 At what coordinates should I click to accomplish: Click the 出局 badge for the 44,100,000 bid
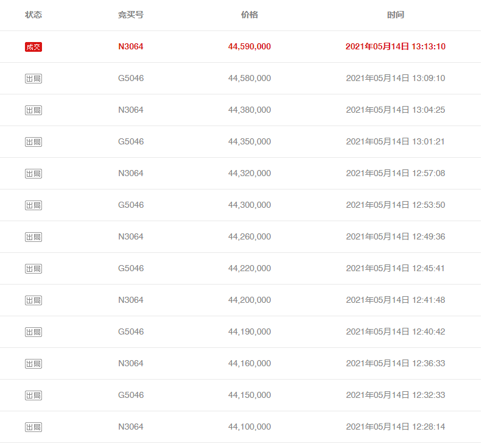tap(33, 427)
